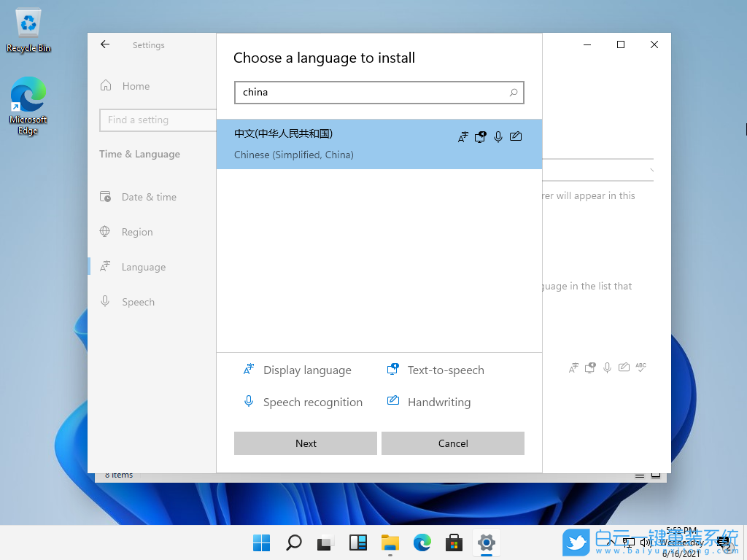
Task: Click the Speech recognition microphone icon on Chinese result
Action: tap(498, 136)
